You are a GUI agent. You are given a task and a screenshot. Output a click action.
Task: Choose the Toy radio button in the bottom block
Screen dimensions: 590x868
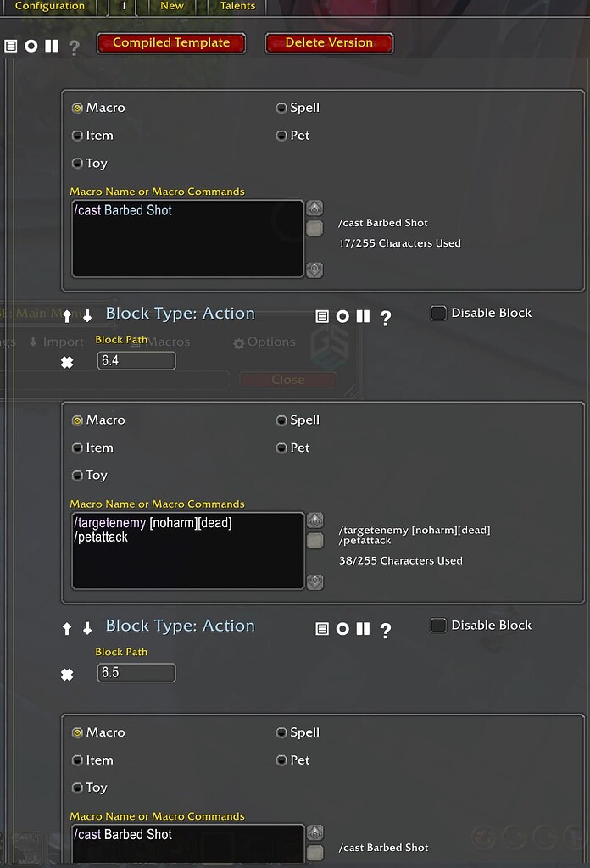[76, 787]
